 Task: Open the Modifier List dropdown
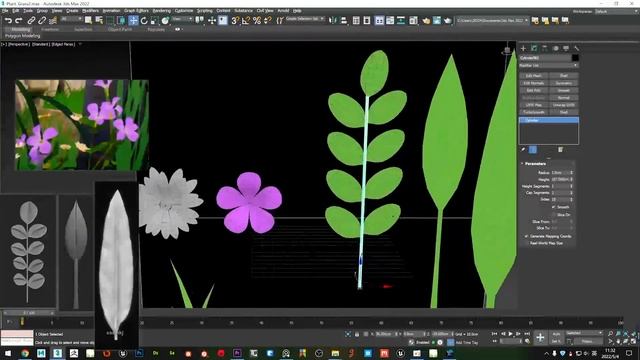pos(549,65)
